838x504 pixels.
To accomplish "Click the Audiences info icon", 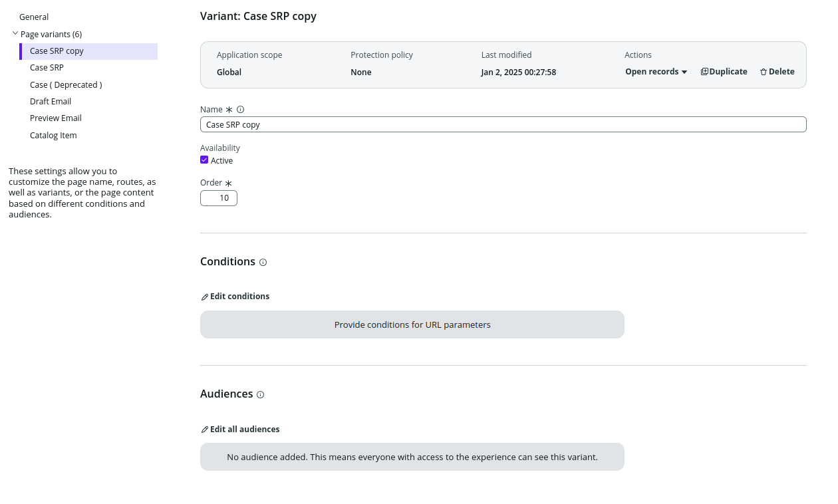I will coord(260,395).
